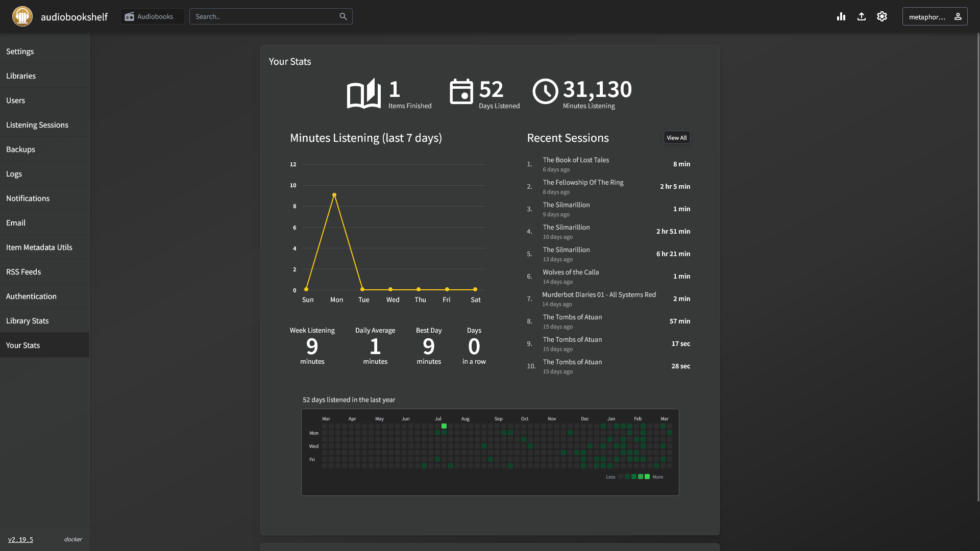980x551 pixels.
Task: Select The Silmarillion session lasting 2 hr 51 min
Action: click(608, 231)
